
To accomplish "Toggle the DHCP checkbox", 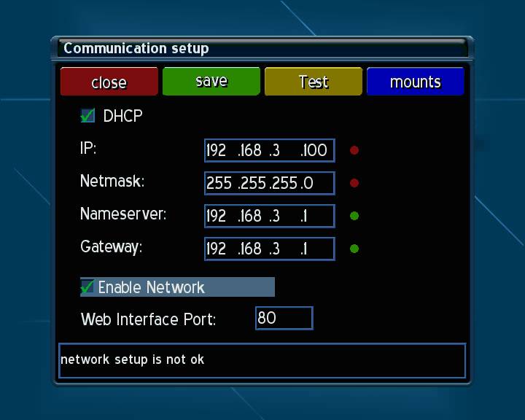I will (88, 116).
